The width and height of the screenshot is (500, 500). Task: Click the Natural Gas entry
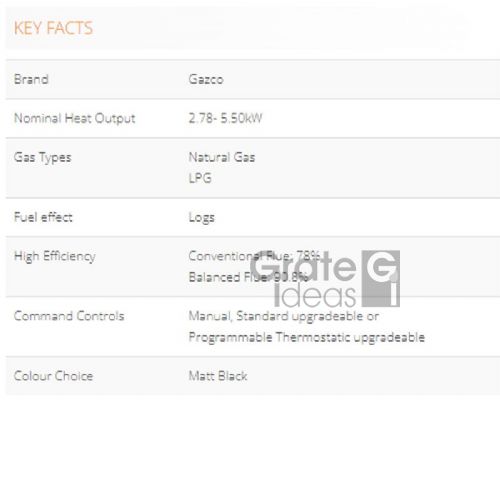(x=222, y=157)
